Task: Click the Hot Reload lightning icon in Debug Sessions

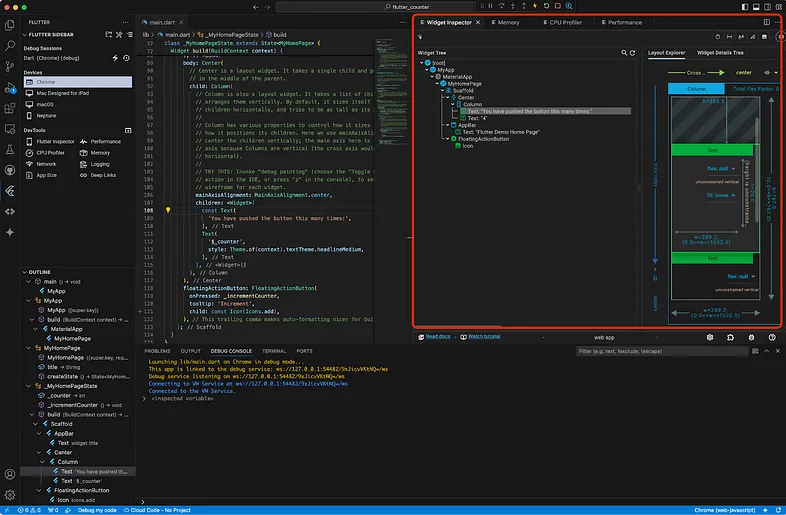Action: coord(115,58)
